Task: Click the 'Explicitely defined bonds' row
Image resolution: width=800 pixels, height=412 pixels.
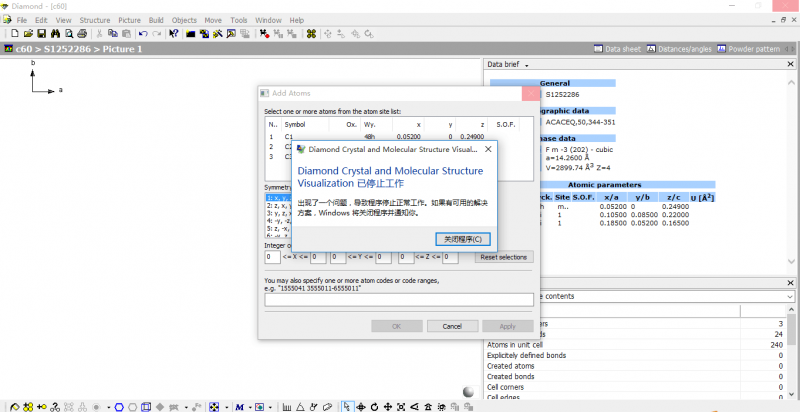Action: (637, 355)
